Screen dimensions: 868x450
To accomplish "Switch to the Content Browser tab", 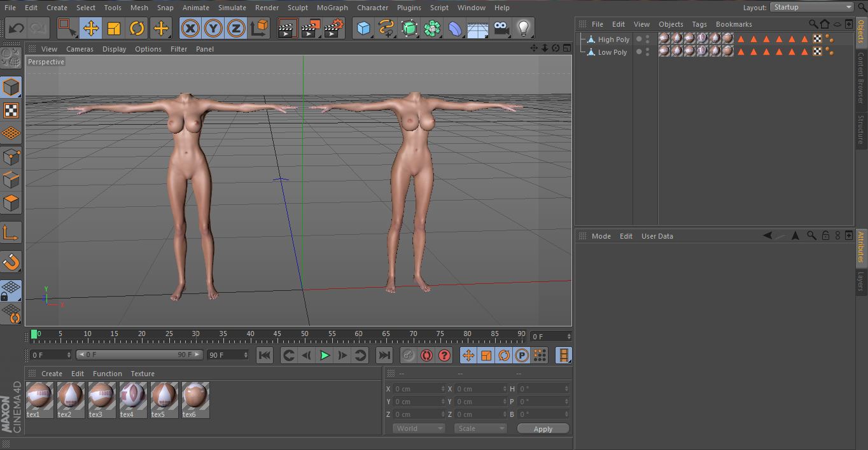I will click(861, 78).
